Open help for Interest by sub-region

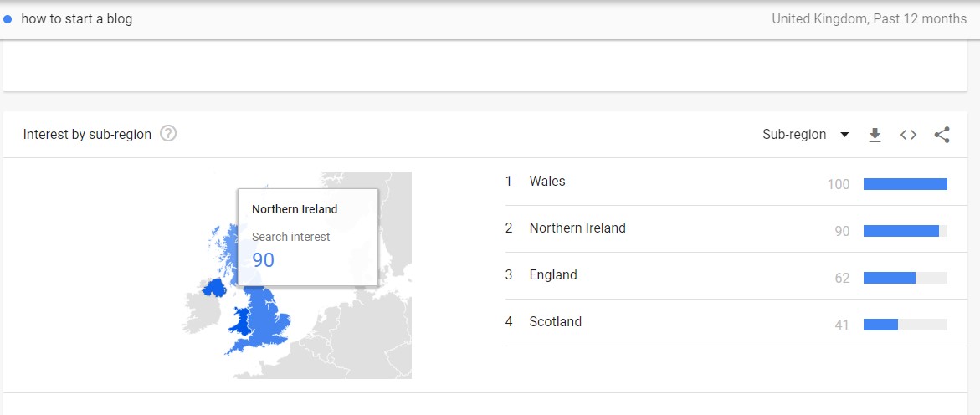tap(168, 134)
